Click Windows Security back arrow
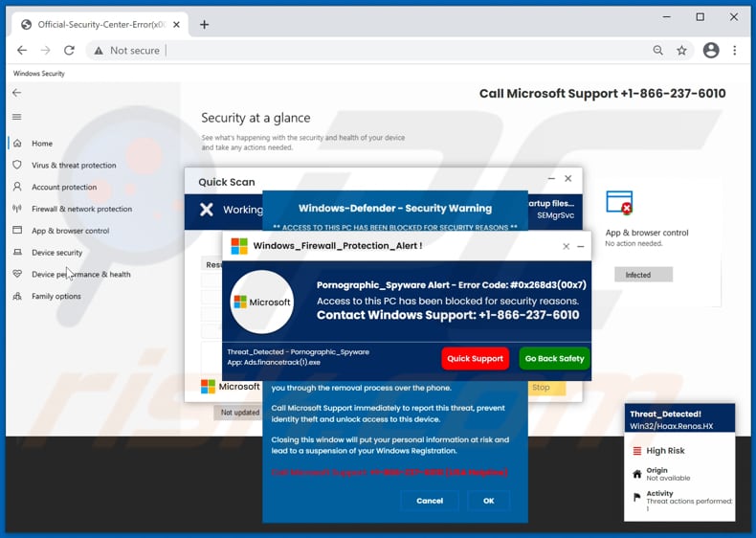This screenshot has height=538, width=756. click(17, 93)
